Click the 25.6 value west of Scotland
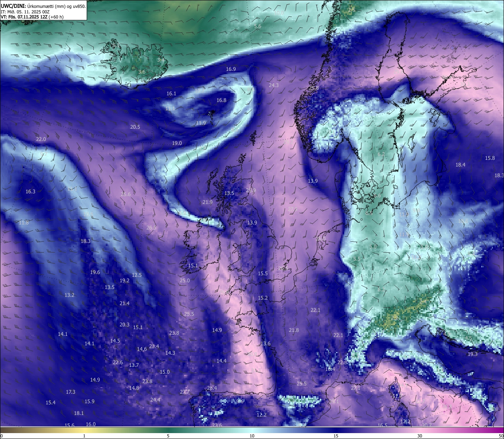The image size is (504, 439). coord(126,194)
